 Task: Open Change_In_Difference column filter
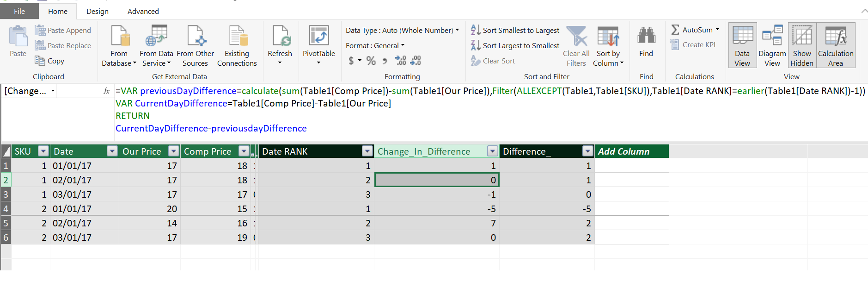coord(493,151)
